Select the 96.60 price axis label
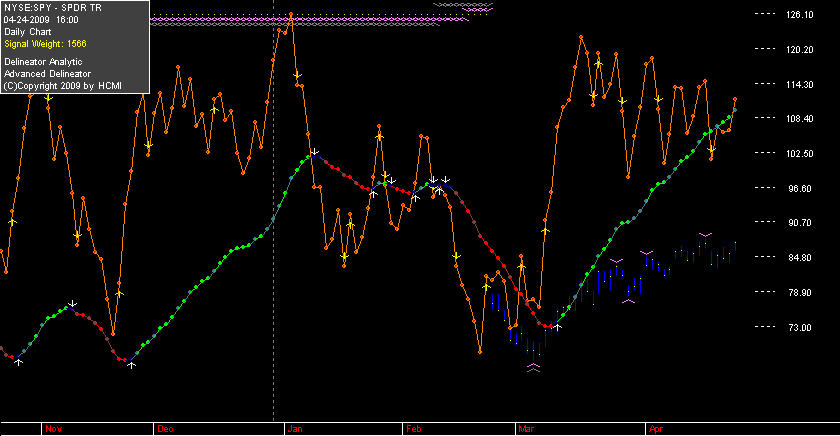Viewport: 840px width, 436px height. [800, 188]
